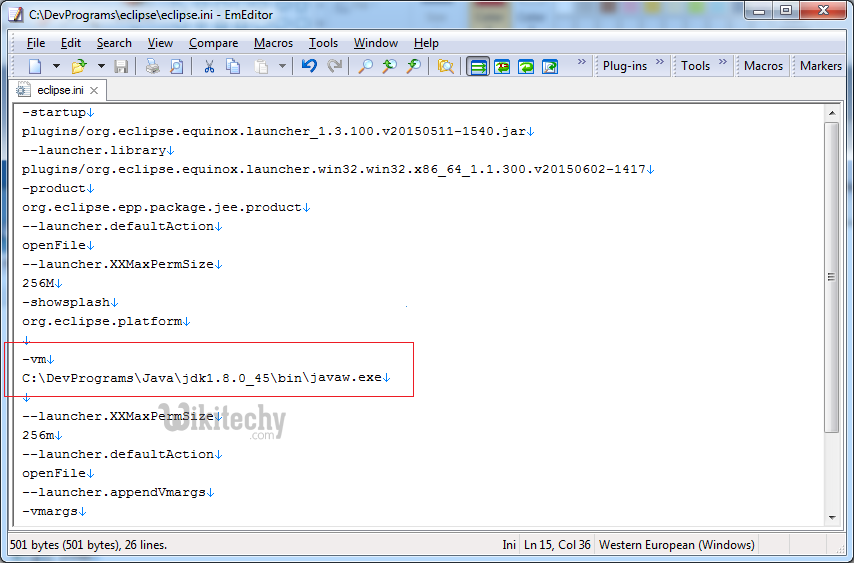This screenshot has width=854, height=563.
Task: Expand the New file dropdown arrow
Action: [56, 66]
